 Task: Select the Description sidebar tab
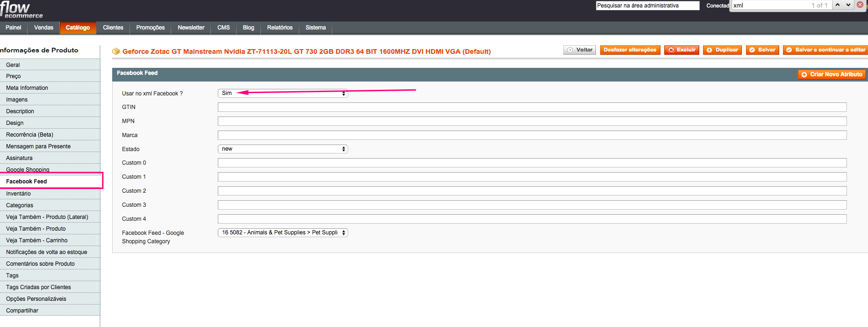(x=50, y=111)
